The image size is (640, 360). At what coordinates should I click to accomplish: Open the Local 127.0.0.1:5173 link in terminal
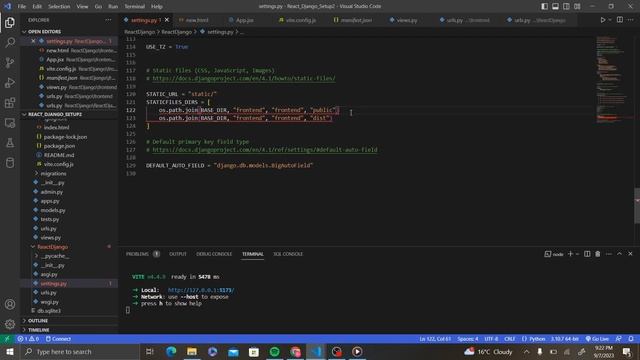201,290
